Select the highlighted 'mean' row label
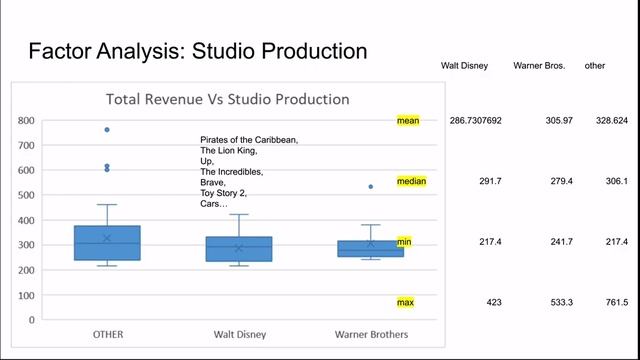640x360 pixels. pyautogui.click(x=408, y=120)
